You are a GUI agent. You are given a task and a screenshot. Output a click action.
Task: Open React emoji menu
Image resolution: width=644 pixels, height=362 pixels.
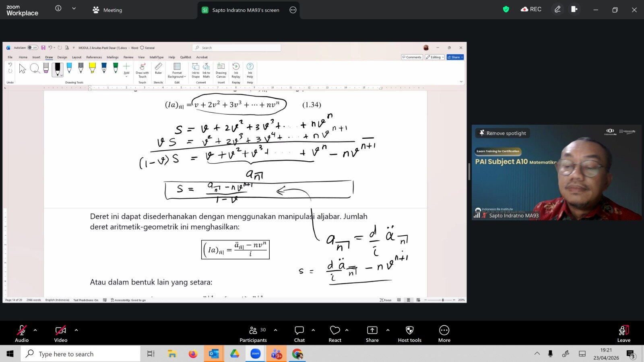[x=335, y=333]
